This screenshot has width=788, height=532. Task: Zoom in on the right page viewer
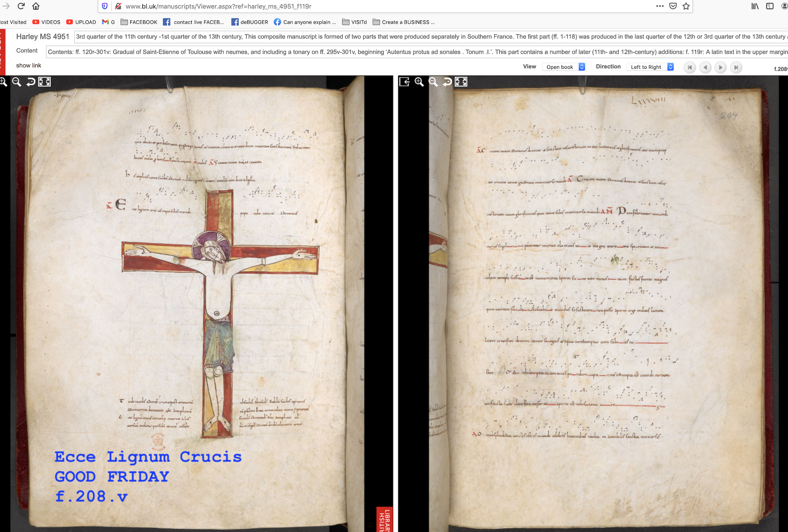[419, 82]
